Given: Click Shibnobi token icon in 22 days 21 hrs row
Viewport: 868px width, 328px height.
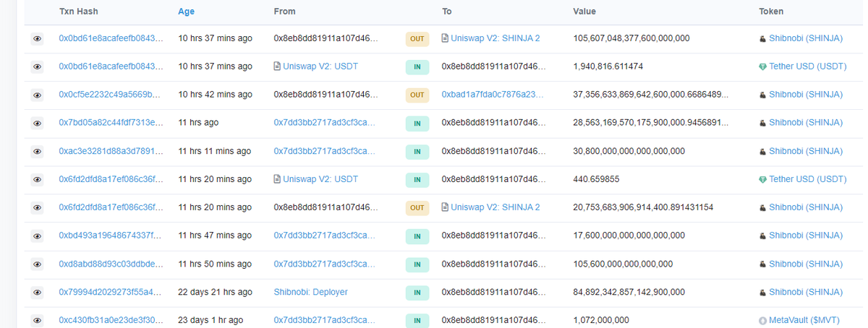Looking at the screenshot, I should coord(762,292).
